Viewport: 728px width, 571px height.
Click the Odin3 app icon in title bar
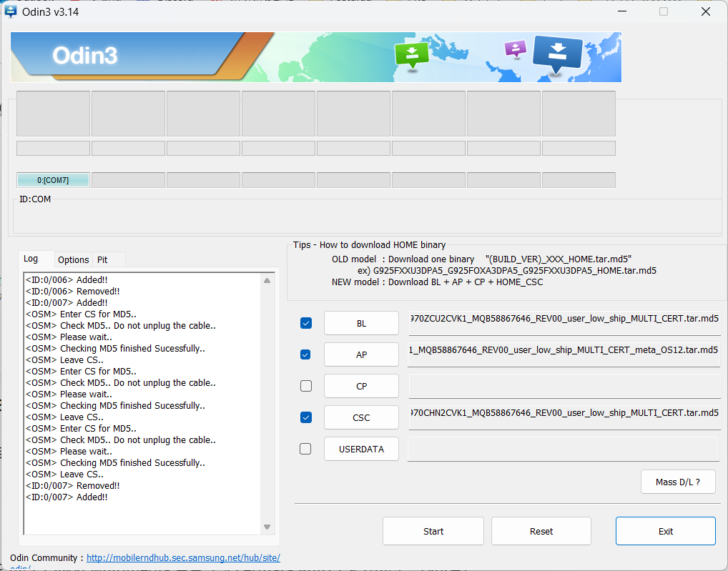pyautogui.click(x=10, y=11)
